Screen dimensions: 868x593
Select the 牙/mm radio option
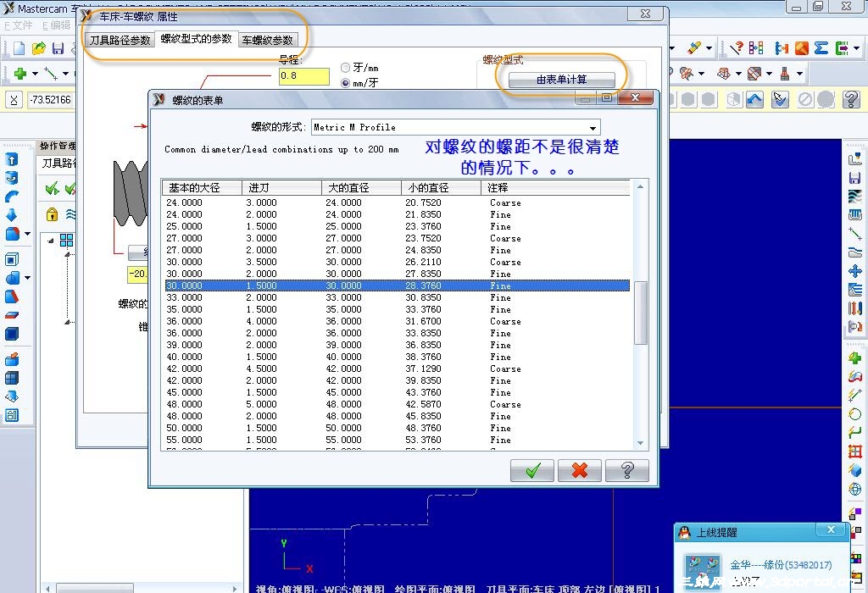pos(346,68)
